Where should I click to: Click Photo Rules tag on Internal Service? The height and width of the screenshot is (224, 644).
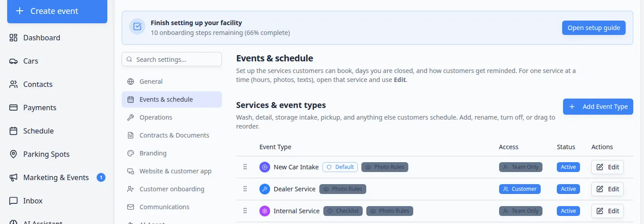390,211
